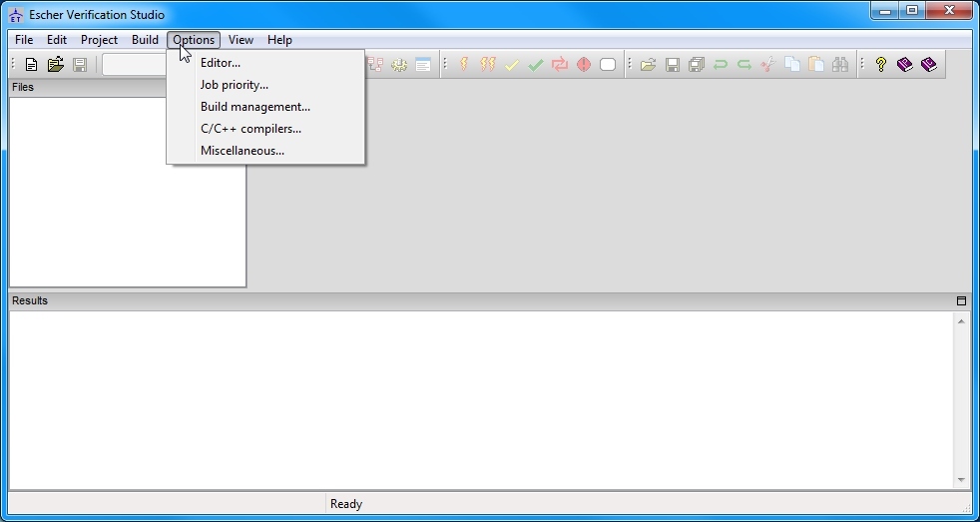
Task: Choose Build management... menu item
Action: 255,107
